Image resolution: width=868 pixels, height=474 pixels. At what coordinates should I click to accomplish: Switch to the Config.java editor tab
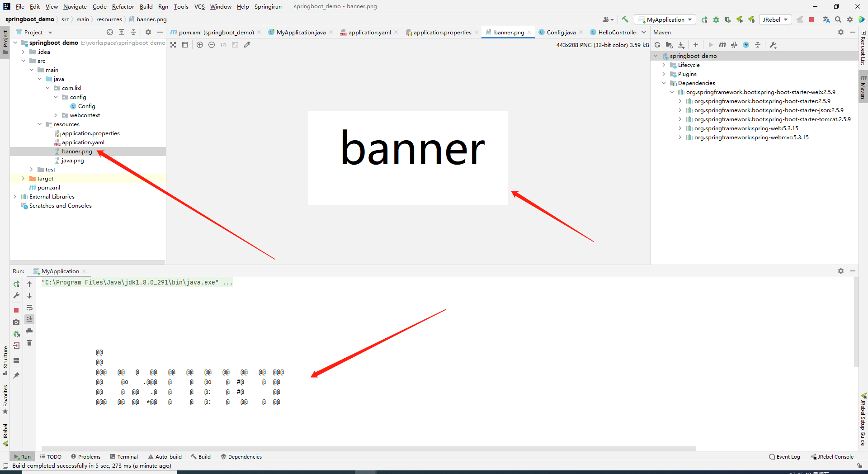(561, 32)
